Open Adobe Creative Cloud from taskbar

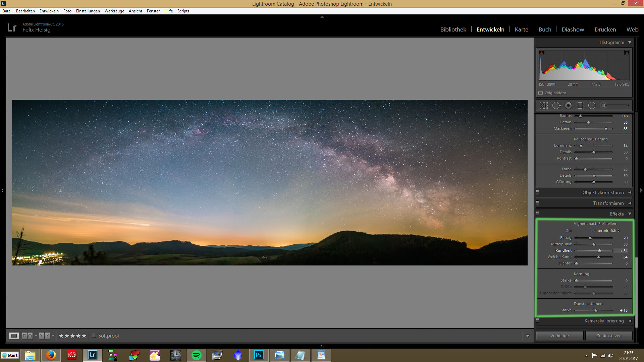[72, 355]
